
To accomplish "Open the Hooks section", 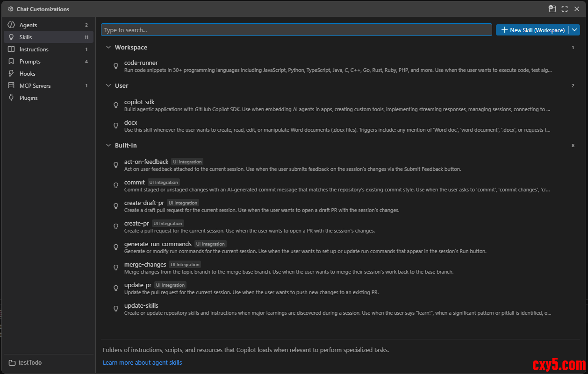I will coord(49,73).
